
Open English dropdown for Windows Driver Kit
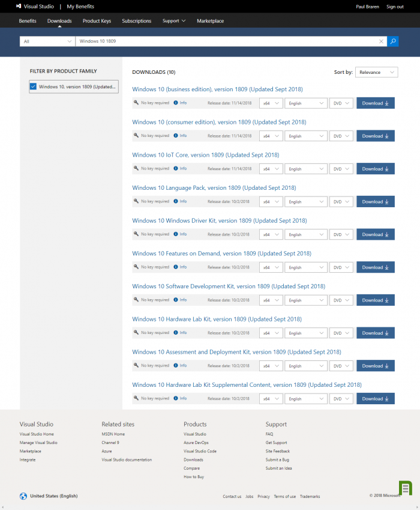[305, 234]
